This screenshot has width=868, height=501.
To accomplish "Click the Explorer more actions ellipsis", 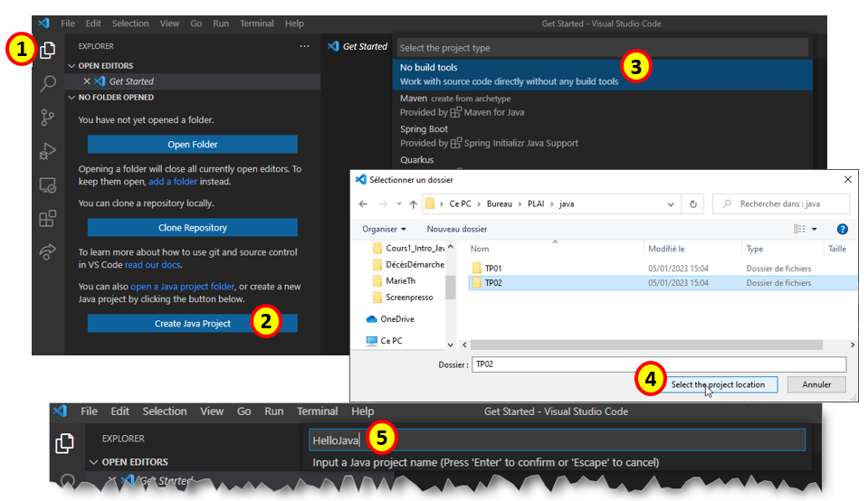I will (x=304, y=46).
